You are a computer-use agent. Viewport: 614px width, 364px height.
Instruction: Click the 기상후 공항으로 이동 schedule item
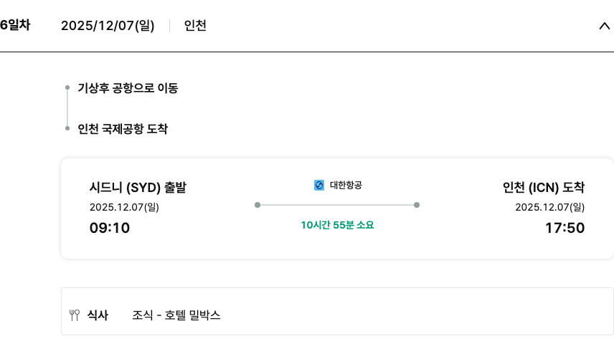[128, 88]
